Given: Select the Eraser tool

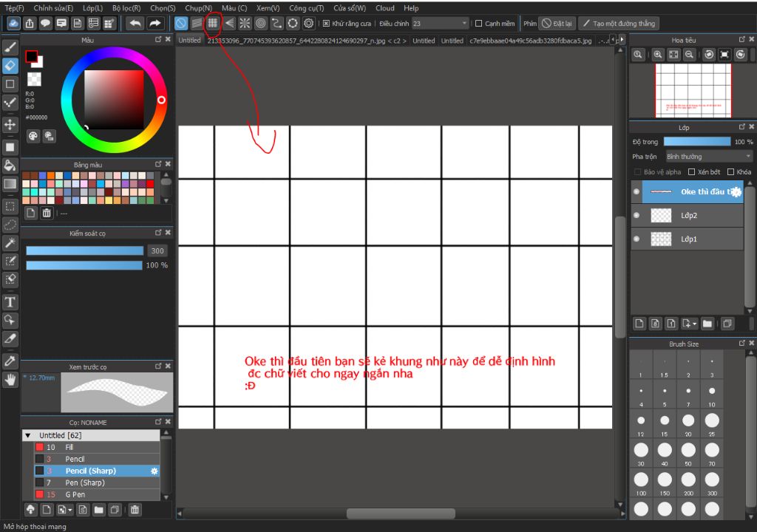Looking at the screenshot, I should click(x=10, y=65).
